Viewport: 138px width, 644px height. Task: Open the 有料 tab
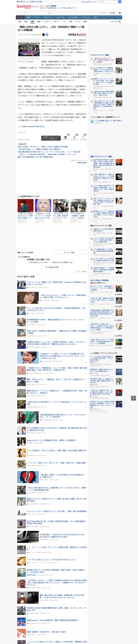click(95, 17)
